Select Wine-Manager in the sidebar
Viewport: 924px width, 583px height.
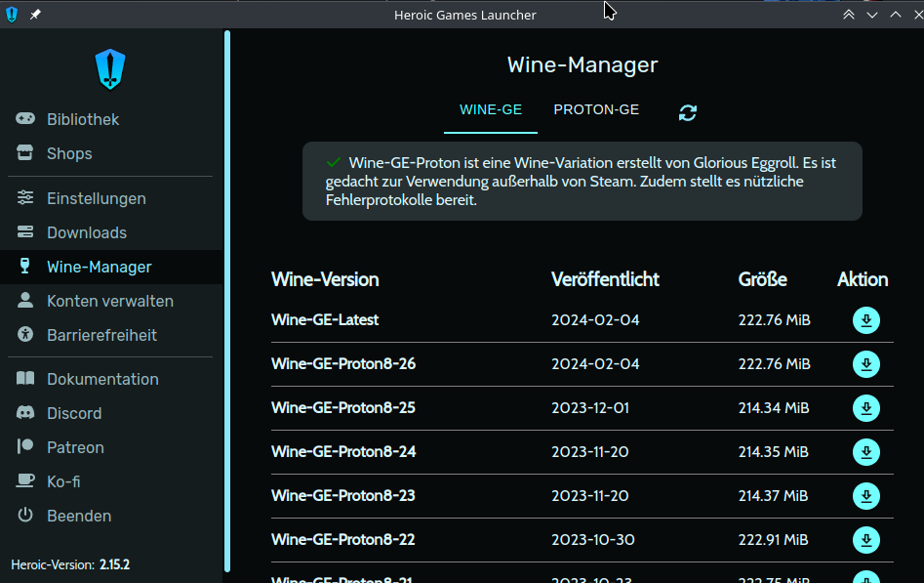click(112, 267)
